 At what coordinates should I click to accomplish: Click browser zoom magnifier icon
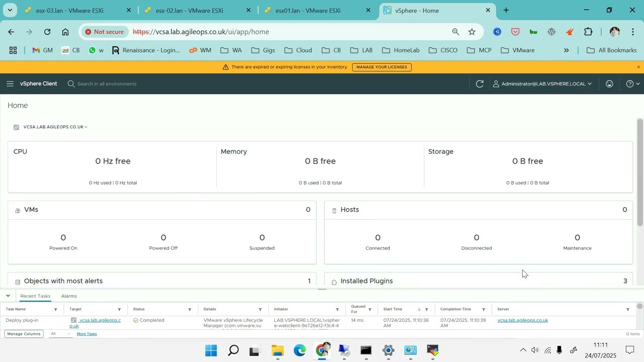[x=456, y=32]
